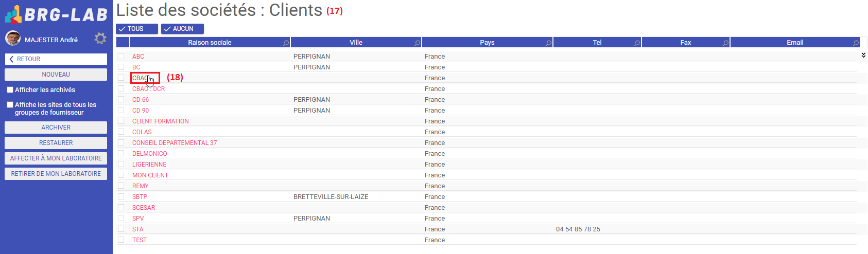This screenshot has height=254, width=868.
Task: Go back with the RETOUR button
Action: [56, 59]
